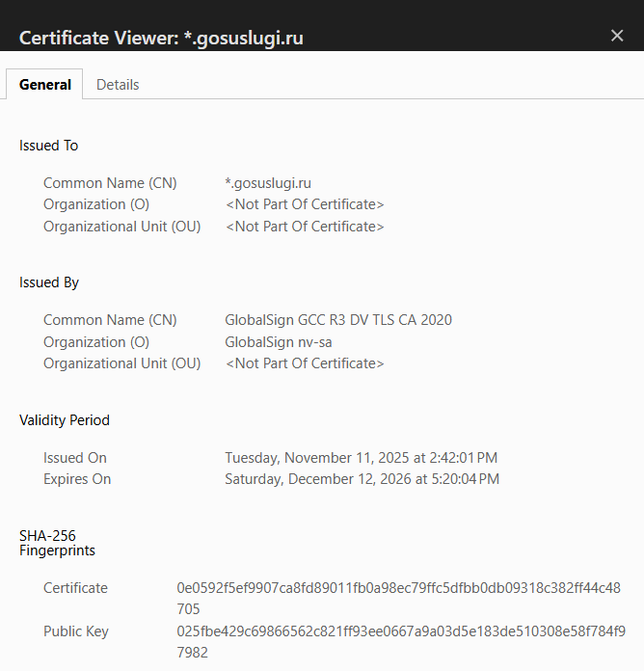
Task: Click the Issued To Organizational Unit (OU) value
Action: tap(305, 227)
